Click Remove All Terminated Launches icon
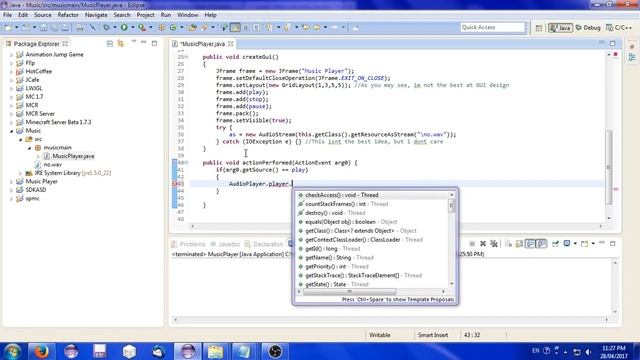 (494, 244)
